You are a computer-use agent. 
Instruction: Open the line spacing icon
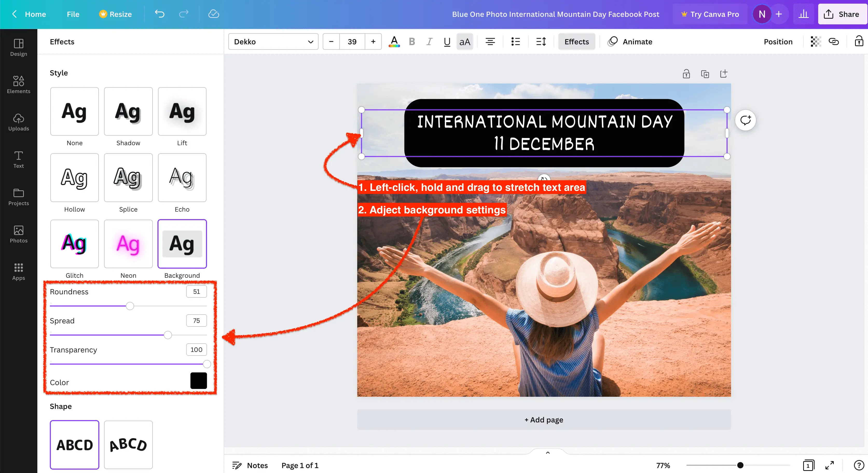tap(541, 42)
